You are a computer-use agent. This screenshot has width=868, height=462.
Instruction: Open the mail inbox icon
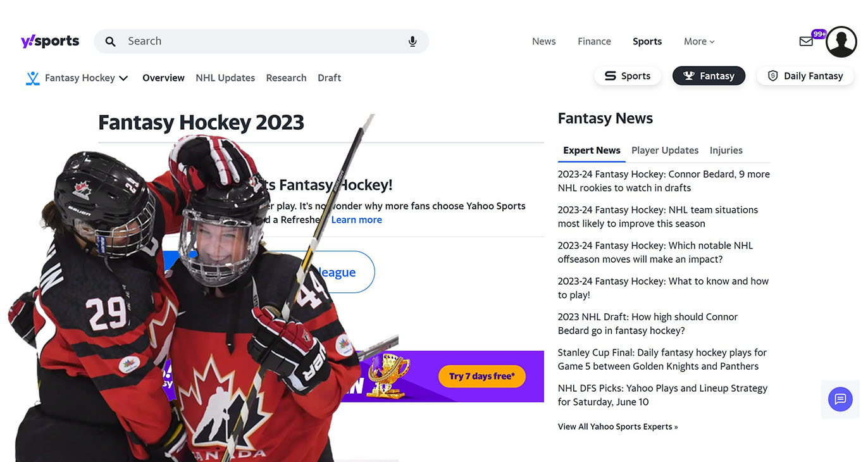(x=806, y=41)
